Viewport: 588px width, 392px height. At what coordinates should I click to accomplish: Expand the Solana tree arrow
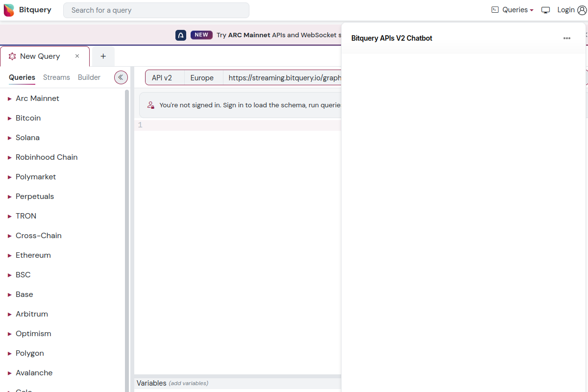pos(9,138)
